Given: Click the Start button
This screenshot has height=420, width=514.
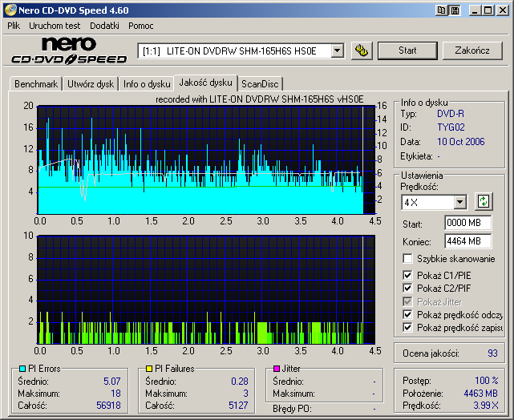Looking at the screenshot, I should point(407,50).
